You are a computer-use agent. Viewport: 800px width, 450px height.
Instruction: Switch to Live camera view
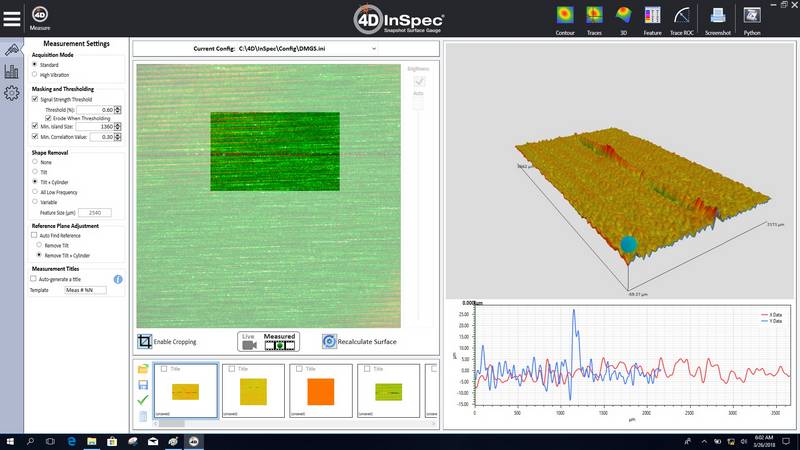tap(249, 342)
